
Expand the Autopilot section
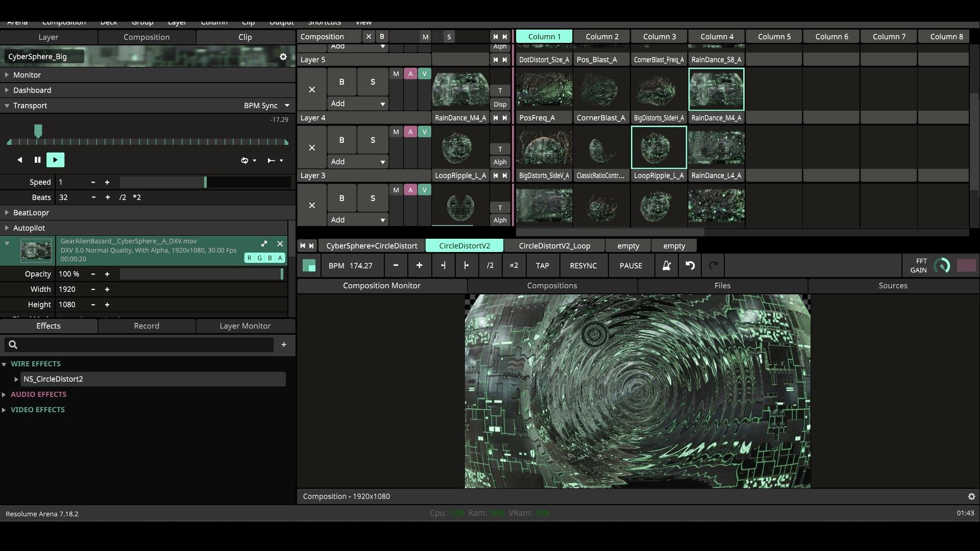pyautogui.click(x=7, y=228)
